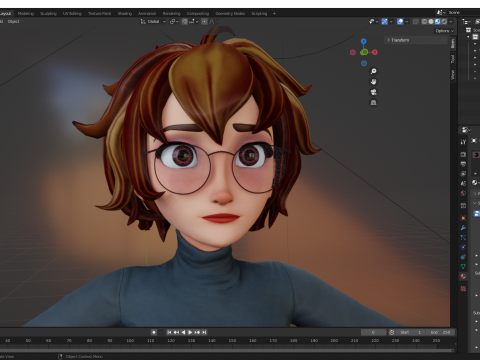Switch to wireframe viewport shading
The image size is (480, 360).
coord(424,21)
